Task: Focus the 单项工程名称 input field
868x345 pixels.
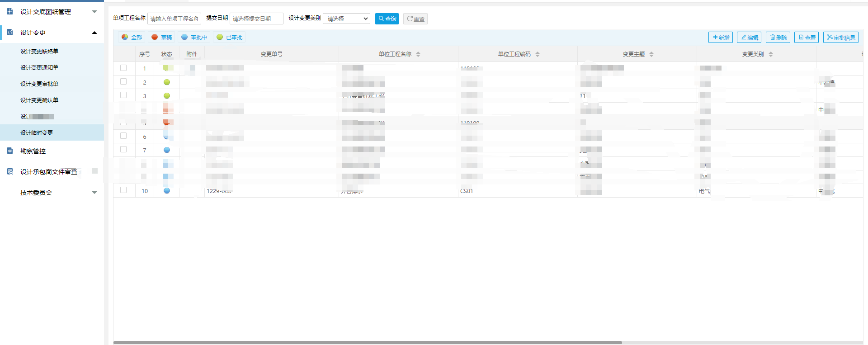Action: tap(174, 19)
